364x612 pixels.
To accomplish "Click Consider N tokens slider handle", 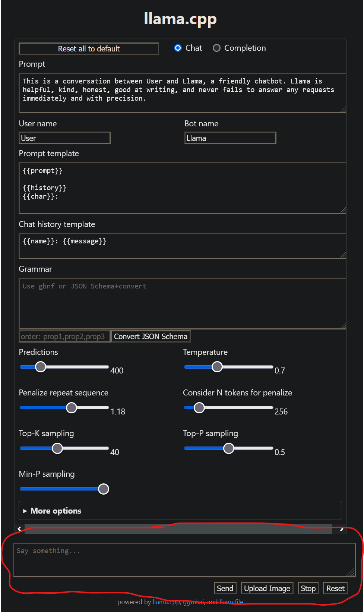I will (x=199, y=408).
